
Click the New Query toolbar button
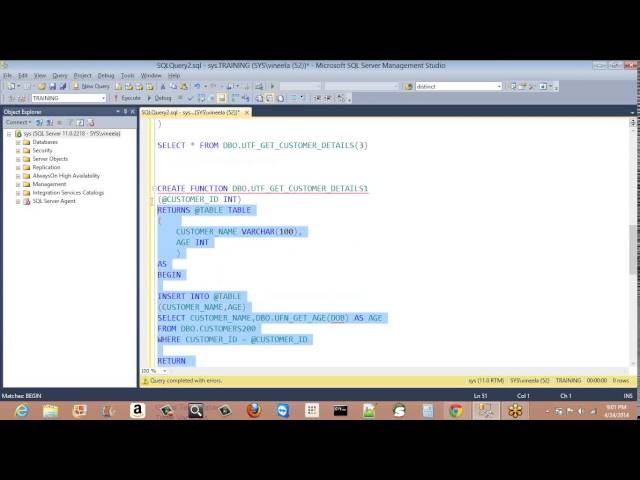pos(91,87)
